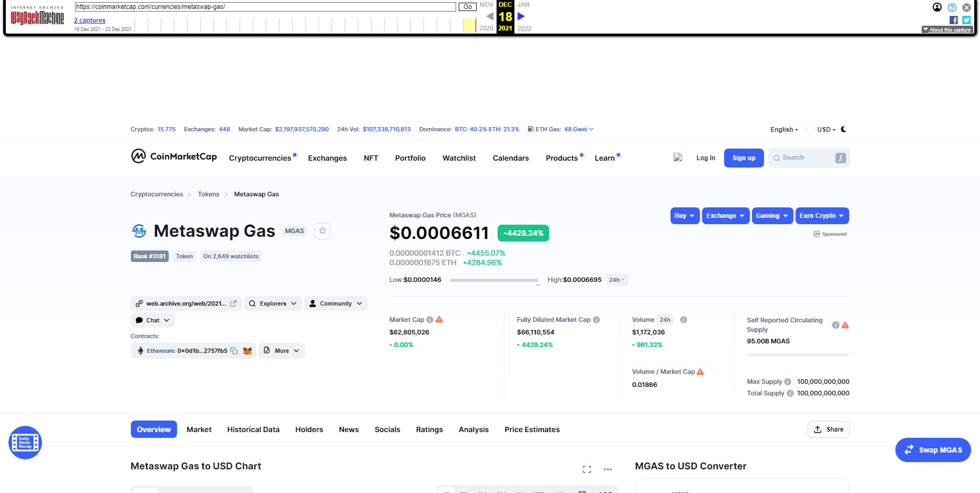Expand the Chat dropdown
This screenshot has width=980, height=493.
(153, 320)
